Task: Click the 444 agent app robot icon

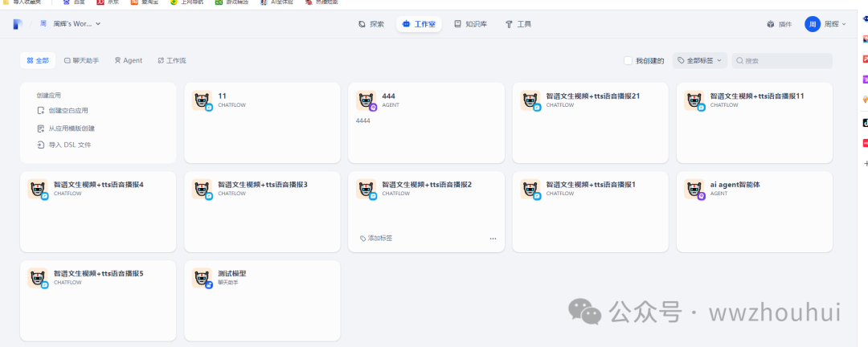Action: (366, 100)
